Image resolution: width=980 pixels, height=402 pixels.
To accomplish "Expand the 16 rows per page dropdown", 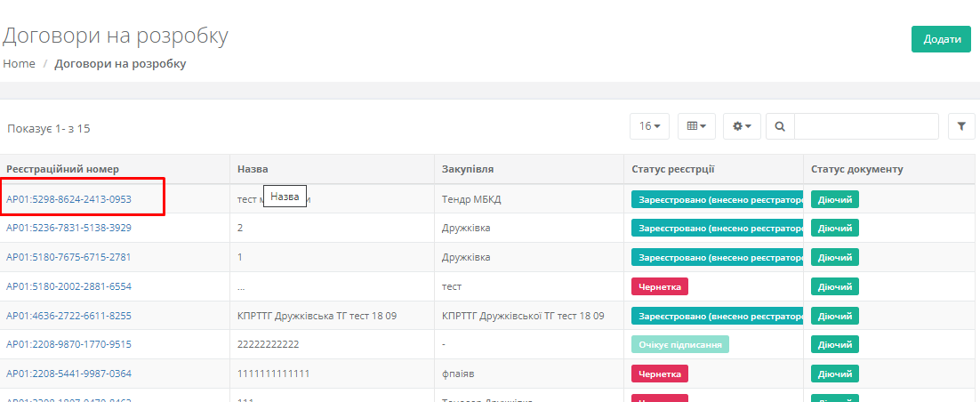I will tap(649, 126).
